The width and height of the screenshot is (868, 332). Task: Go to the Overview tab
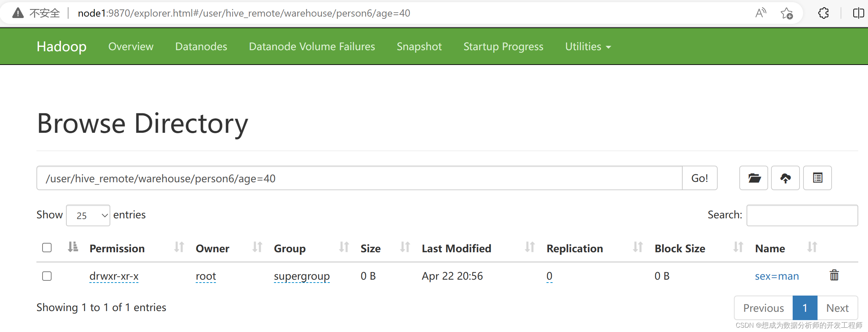(131, 47)
